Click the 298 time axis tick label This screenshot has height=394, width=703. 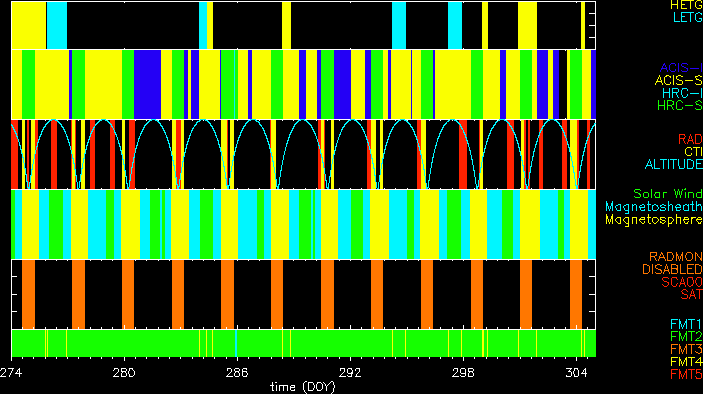(463, 373)
